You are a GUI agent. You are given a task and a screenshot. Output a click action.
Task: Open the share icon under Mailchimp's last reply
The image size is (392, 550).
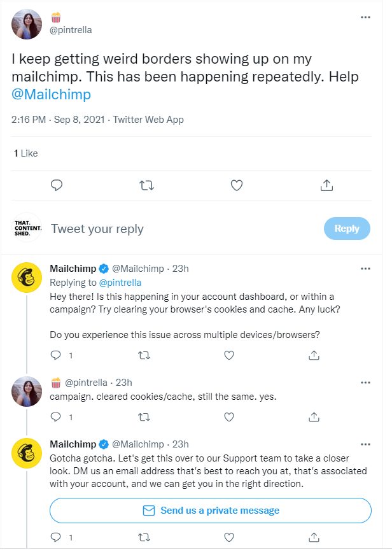click(313, 537)
